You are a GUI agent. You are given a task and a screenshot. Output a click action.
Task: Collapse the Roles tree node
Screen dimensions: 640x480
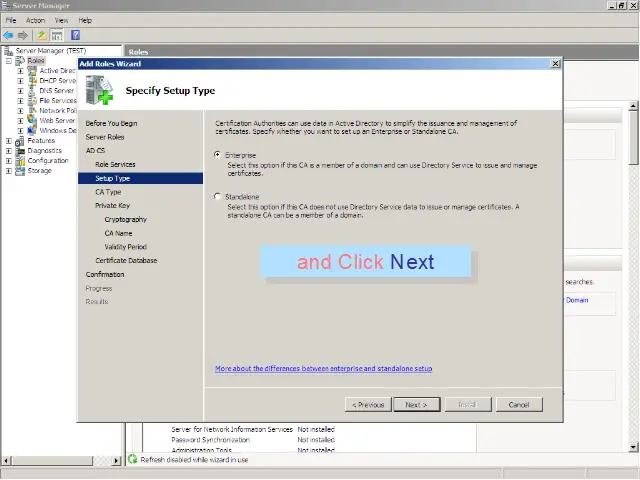pyautogui.click(x=9, y=61)
